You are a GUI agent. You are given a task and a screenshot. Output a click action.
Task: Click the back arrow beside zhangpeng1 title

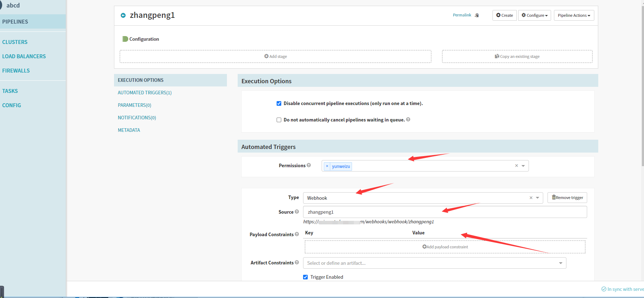[123, 15]
